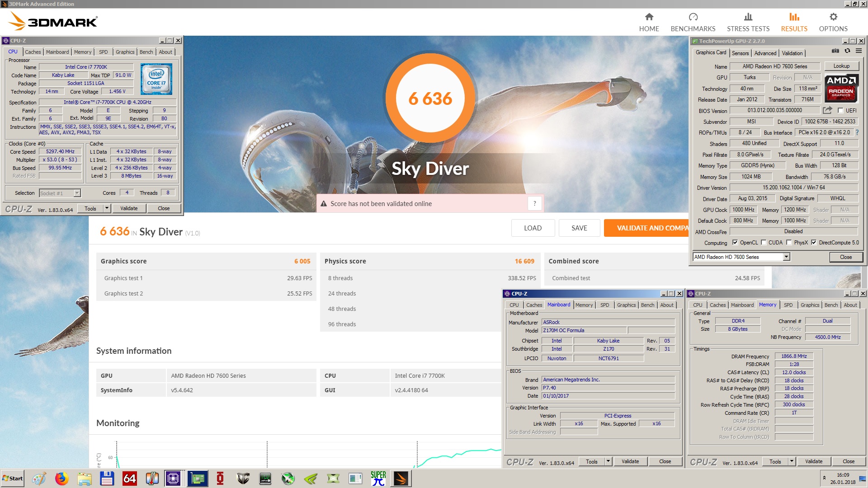Switch to Sensors tab in GPU-Z
The height and width of the screenshot is (488, 868).
740,53
